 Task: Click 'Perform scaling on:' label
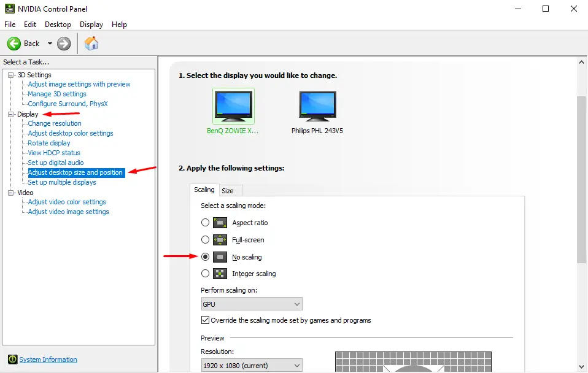(229, 290)
